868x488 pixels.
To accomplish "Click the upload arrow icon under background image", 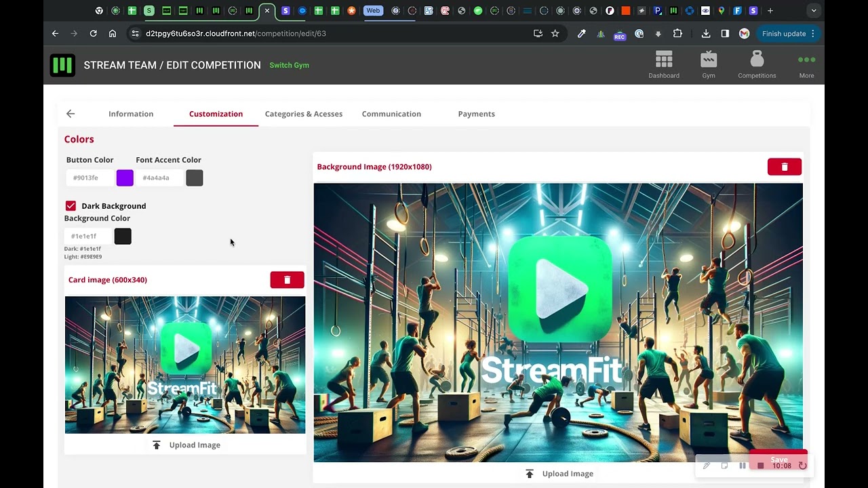I will click(530, 474).
